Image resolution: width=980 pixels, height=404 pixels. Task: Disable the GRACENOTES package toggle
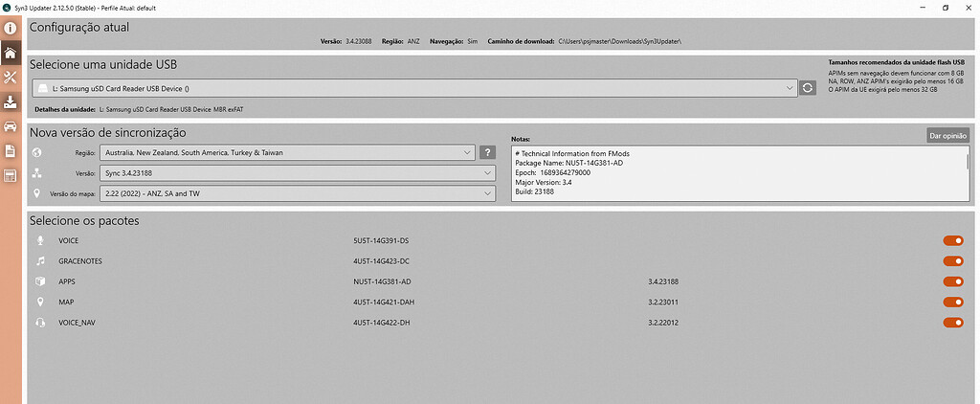tap(953, 261)
